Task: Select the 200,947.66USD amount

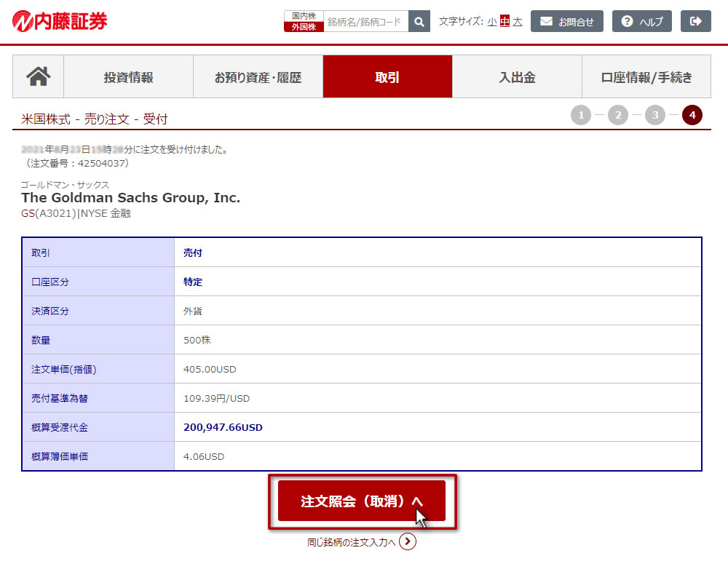Action: [223, 427]
